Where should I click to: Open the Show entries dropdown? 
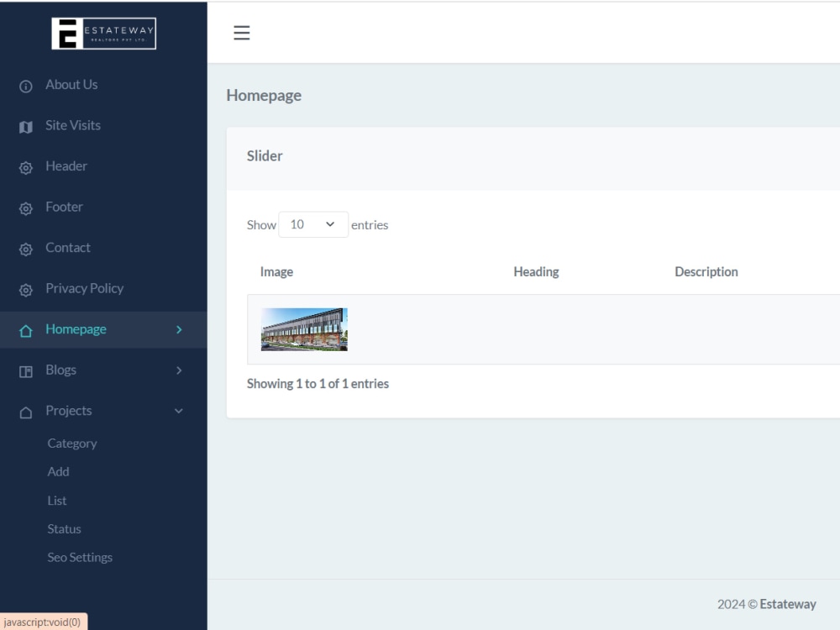click(x=312, y=224)
